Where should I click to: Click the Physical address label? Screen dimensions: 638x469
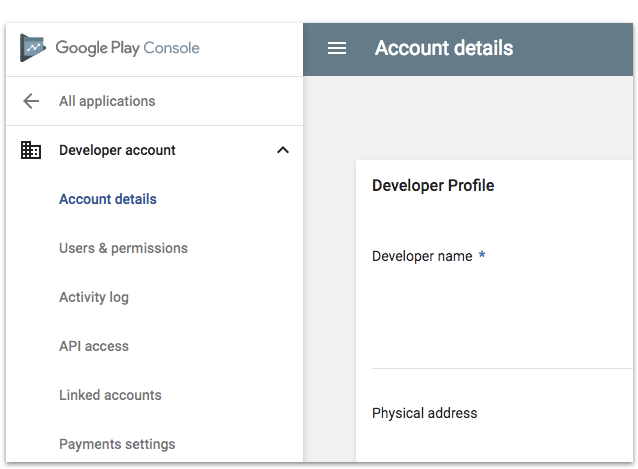coord(424,413)
